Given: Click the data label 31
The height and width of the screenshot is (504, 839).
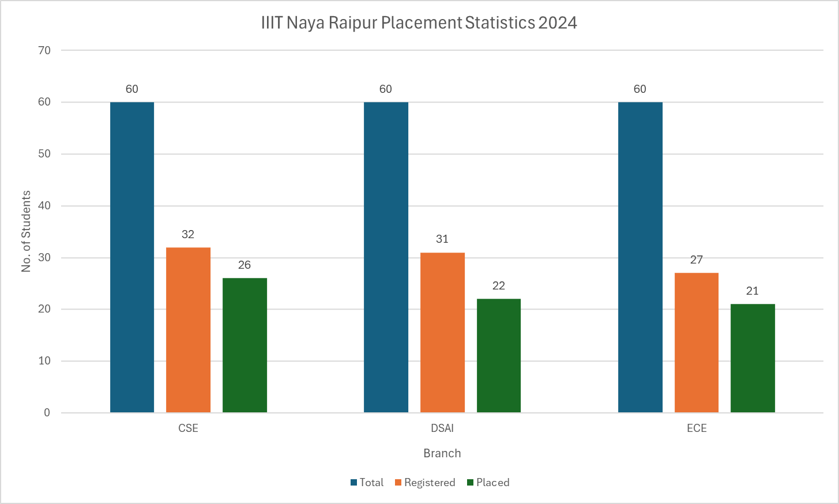Looking at the screenshot, I should click(442, 239).
